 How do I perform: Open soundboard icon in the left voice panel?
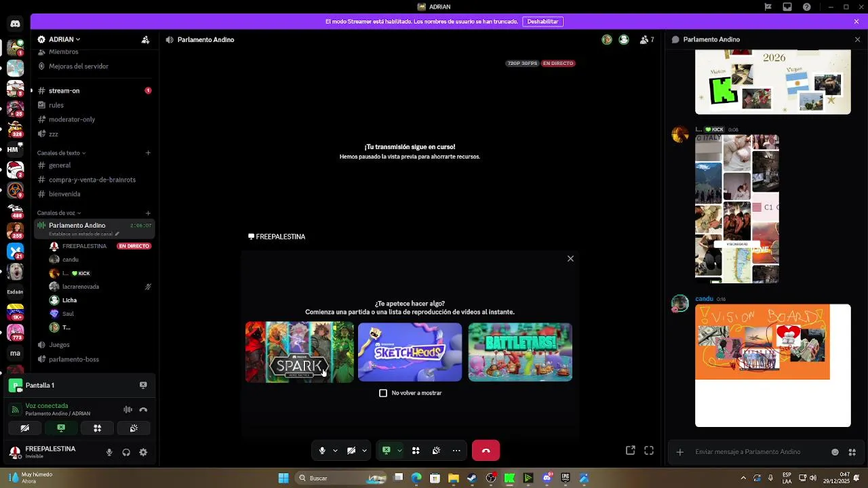(x=134, y=428)
